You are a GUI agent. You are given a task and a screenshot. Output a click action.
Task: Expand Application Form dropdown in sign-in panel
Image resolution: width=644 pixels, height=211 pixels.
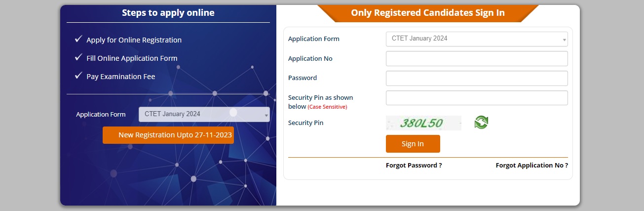click(476, 39)
